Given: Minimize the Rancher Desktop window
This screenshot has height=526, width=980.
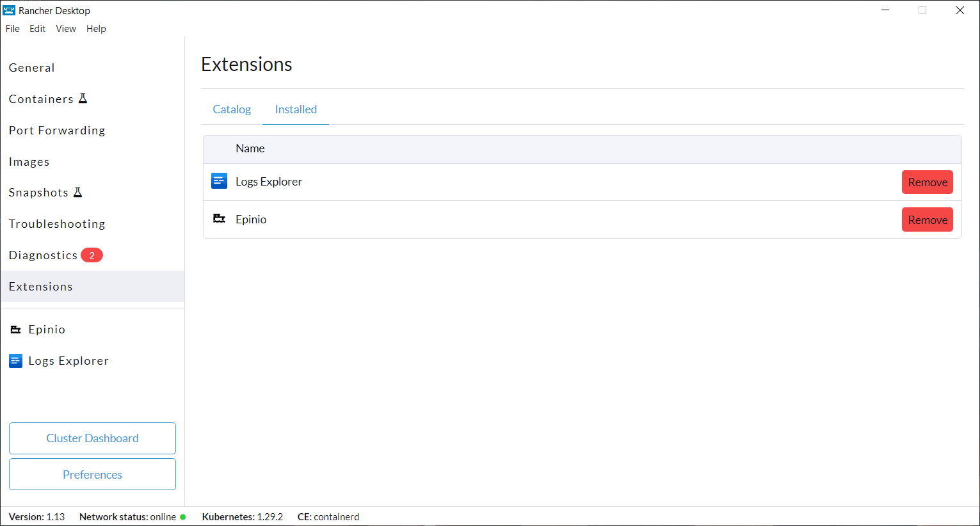Looking at the screenshot, I should coord(885,10).
